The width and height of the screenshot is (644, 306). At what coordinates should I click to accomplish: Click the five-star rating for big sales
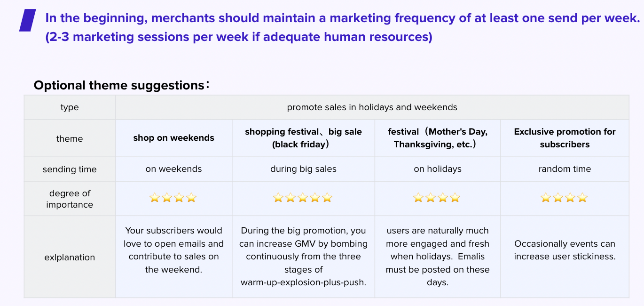303,198
